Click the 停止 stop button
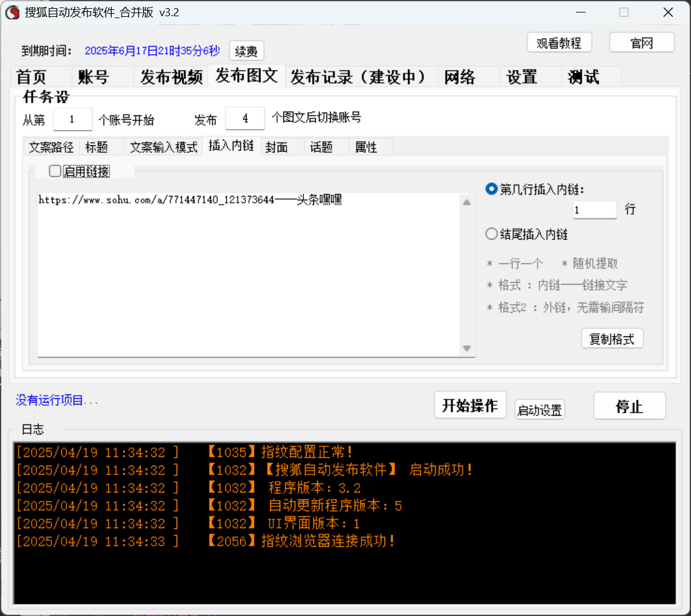Image resolution: width=691 pixels, height=616 pixels. click(629, 406)
